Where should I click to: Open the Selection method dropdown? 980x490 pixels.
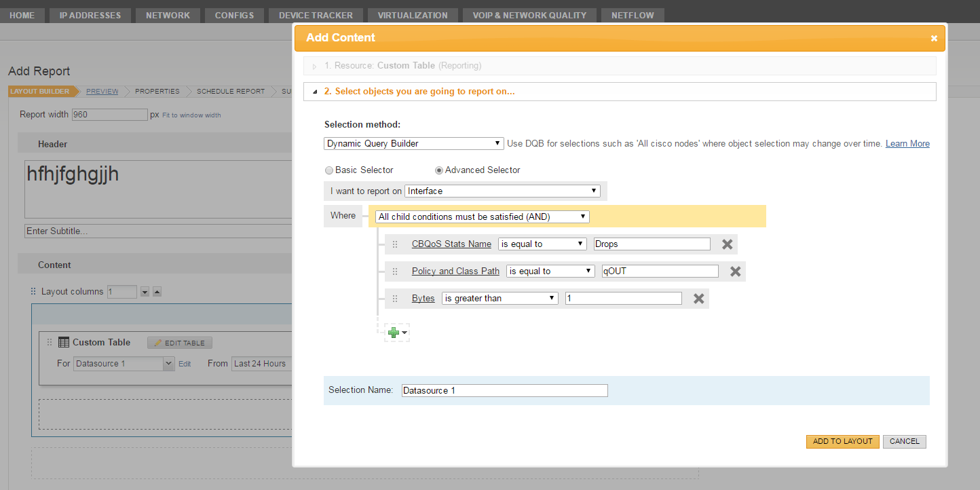point(413,144)
